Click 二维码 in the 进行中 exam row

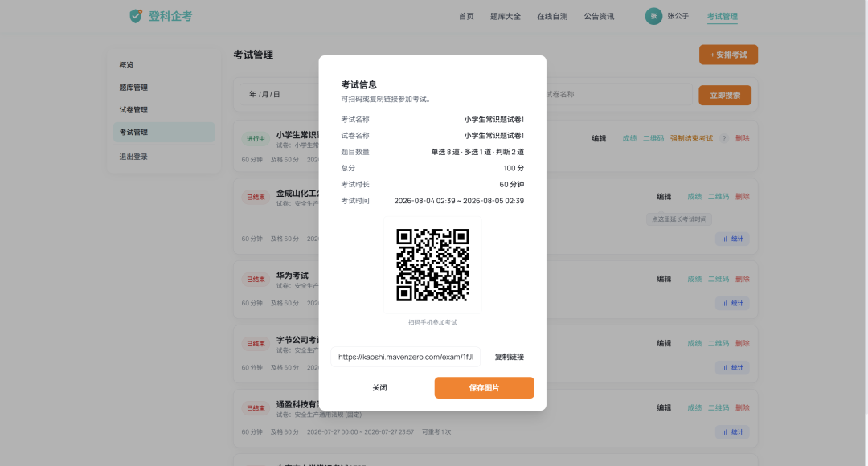pyautogui.click(x=653, y=138)
